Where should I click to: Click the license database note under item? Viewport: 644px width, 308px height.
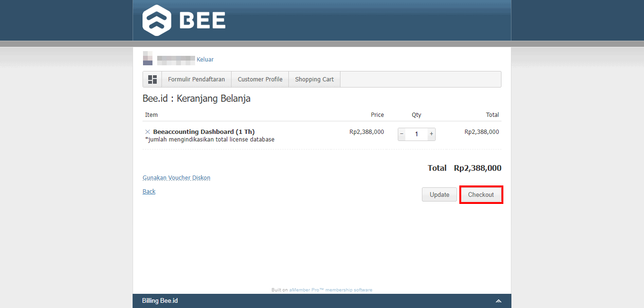pos(210,140)
